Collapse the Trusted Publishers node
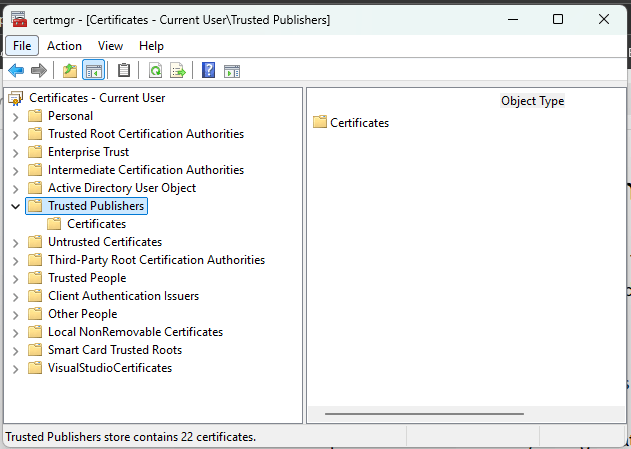This screenshot has width=631, height=449. point(15,206)
